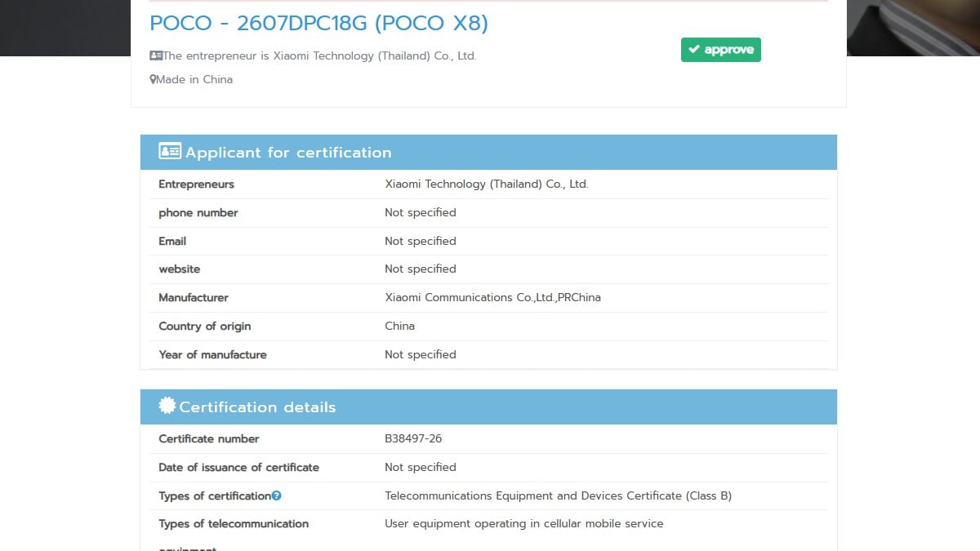Click the 'website' row label
980x551 pixels.
[x=179, y=269]
